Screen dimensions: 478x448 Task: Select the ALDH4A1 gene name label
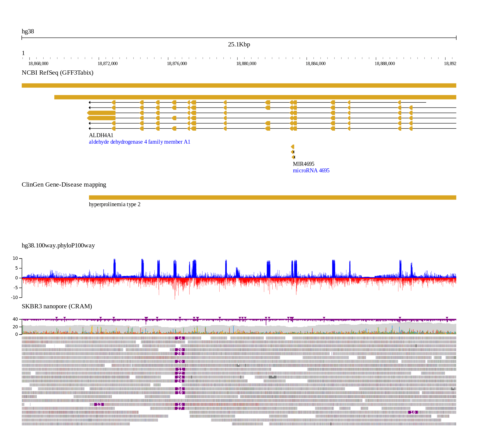pos(101,135)
